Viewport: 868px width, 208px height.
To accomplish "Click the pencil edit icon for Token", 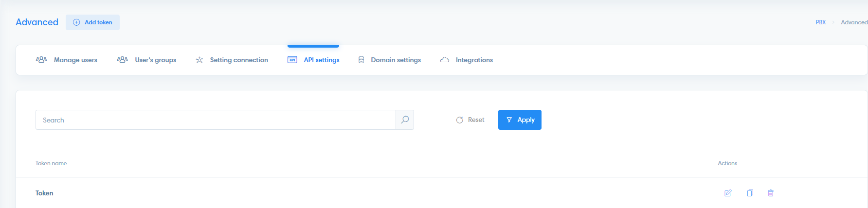I will (x=728, y=193).
